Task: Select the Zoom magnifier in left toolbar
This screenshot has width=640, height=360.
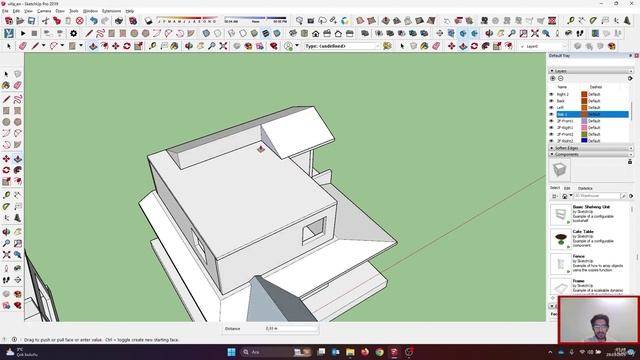Action: pos(6,243)
